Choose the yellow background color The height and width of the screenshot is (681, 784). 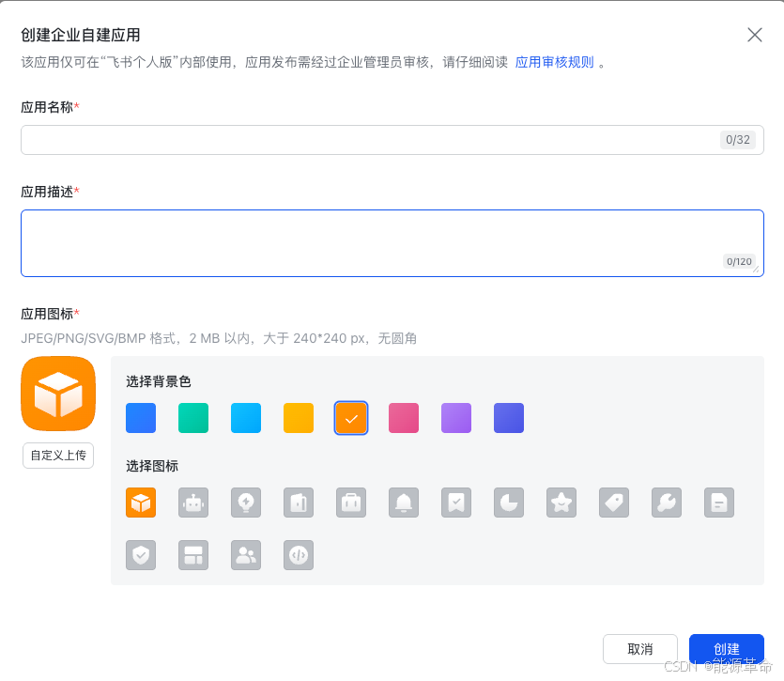299,418
